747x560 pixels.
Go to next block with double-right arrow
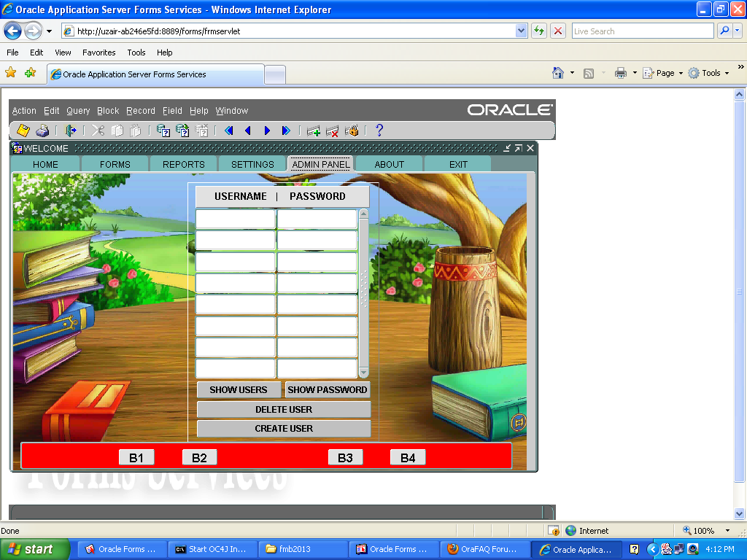(286, 130)
